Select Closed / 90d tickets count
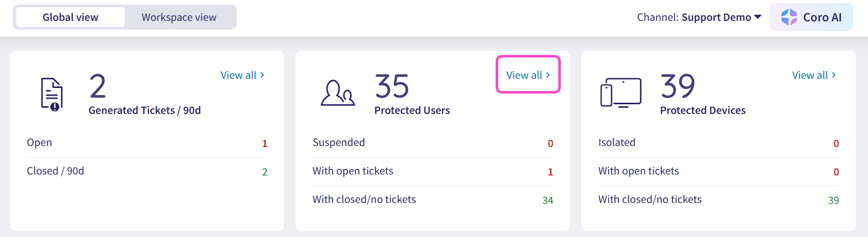The width and height of the screenshot is (868, 237). (x=264, y=172)
